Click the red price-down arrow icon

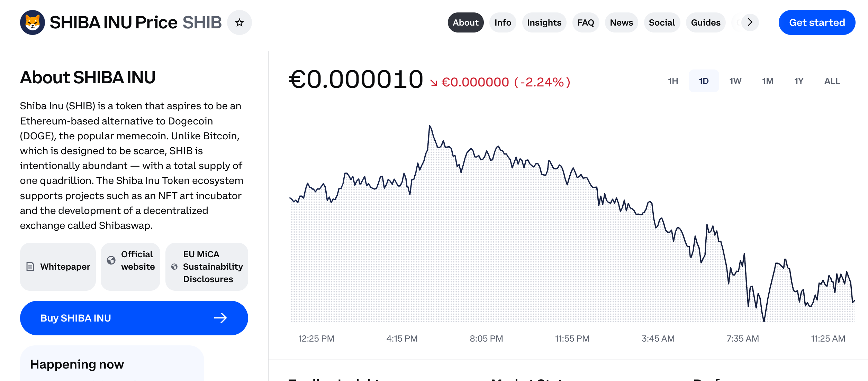pyautogui.click(x=434, y=83)
